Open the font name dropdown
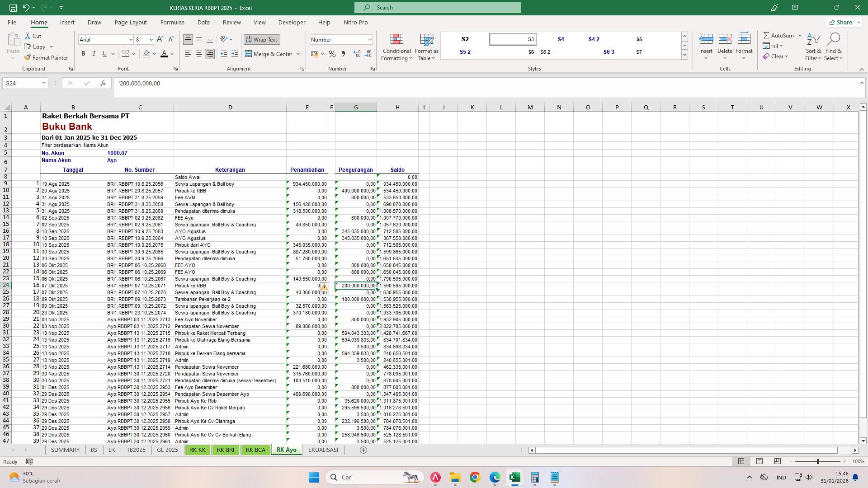 point(131,40)
